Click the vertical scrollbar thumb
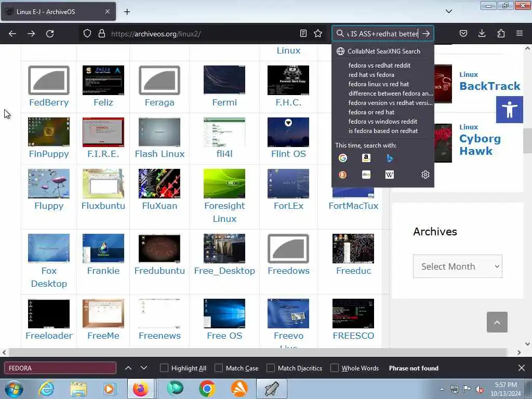 point(528,141)
